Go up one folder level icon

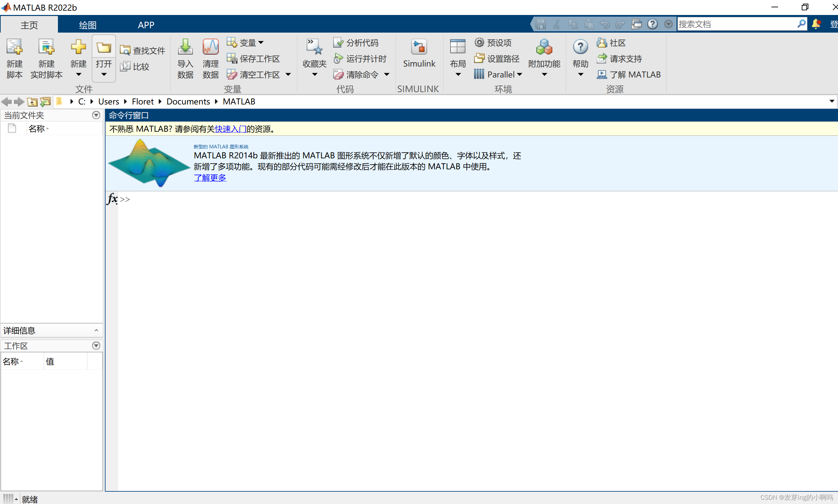[x=32, y=101]
